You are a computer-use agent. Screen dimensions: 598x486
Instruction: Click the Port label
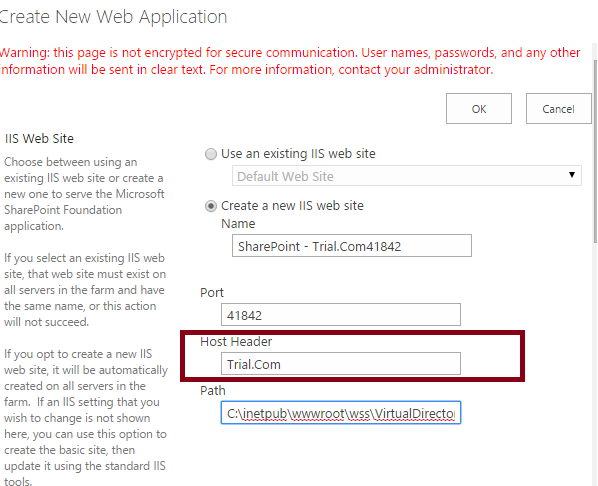click(212, 293)
